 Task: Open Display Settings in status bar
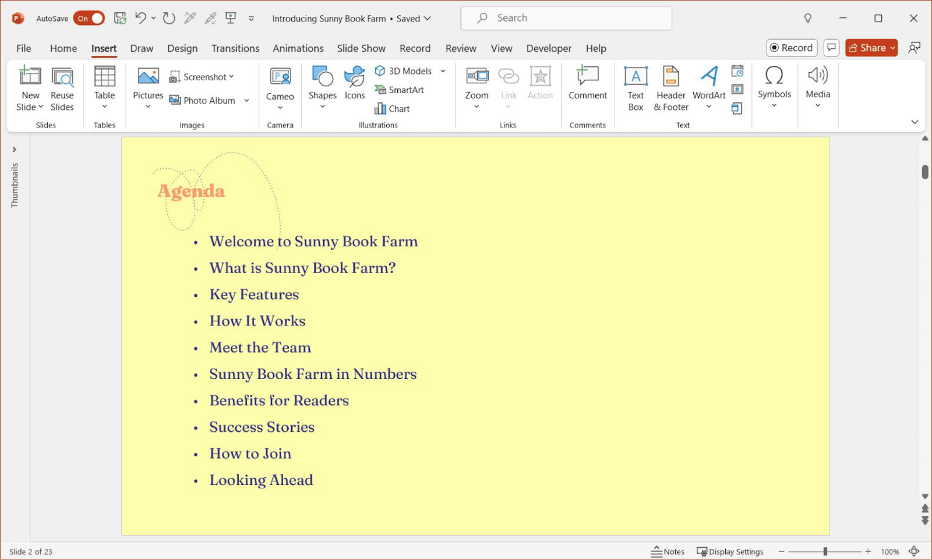click(x=730, y=551)
